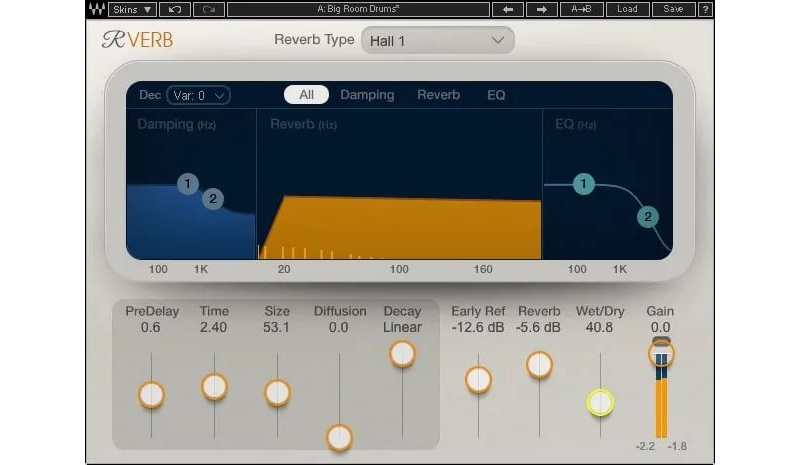Select Damping node 1
Image resolution: width=800 pixels, height=465 pixels.
[x=188, y=184]
